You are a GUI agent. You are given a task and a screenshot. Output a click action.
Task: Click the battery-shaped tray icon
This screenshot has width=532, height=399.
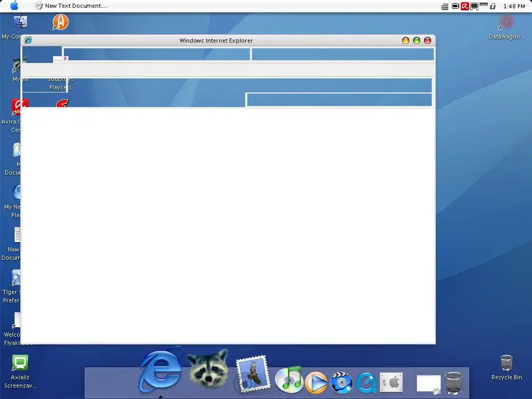455,6
